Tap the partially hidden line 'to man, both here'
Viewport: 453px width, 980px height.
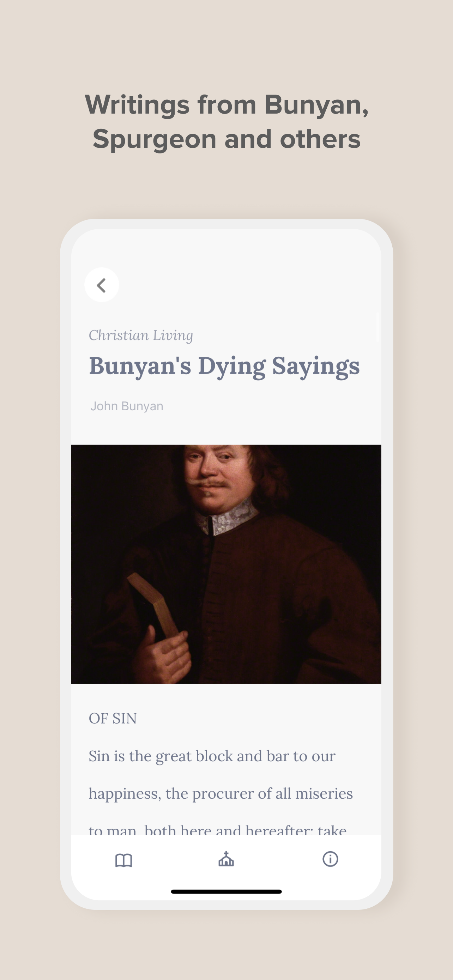tap(218, 829)
